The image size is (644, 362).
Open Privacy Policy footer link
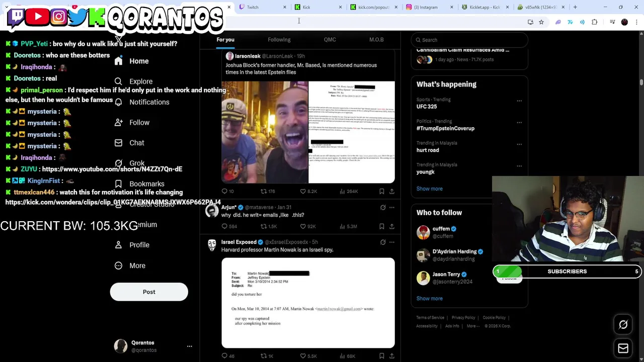463,318
